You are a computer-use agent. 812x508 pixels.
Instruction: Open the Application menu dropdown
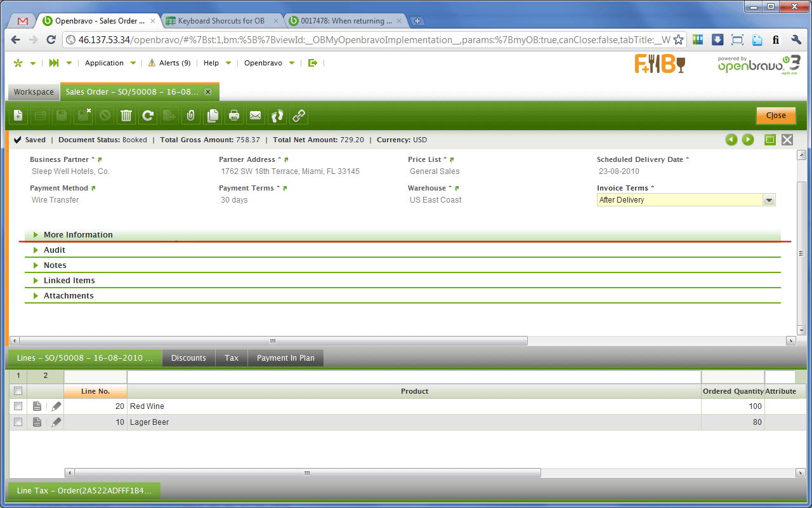(x=110, y=63)
